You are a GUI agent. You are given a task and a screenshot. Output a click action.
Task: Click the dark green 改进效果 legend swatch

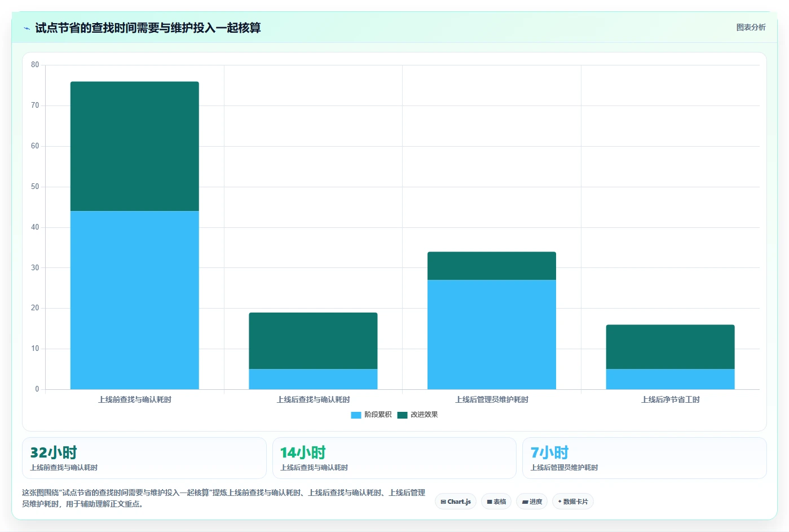[x=402, y=415]
